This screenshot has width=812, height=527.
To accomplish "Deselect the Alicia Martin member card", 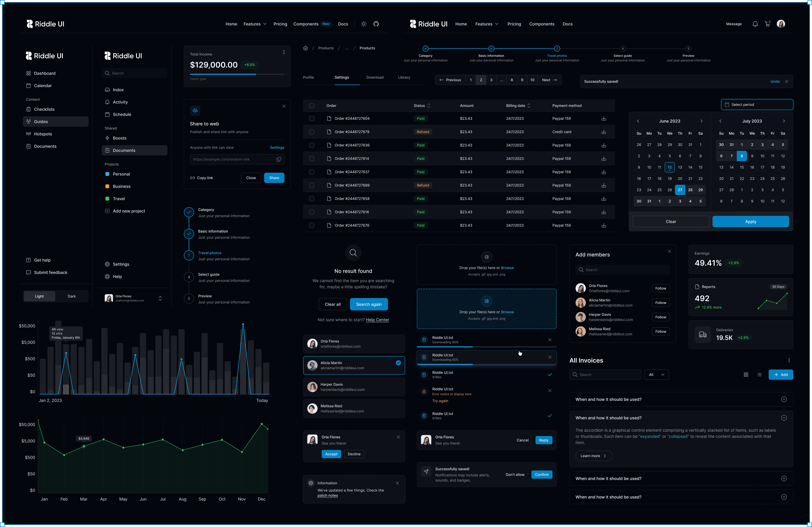I will tap(354, 365).
